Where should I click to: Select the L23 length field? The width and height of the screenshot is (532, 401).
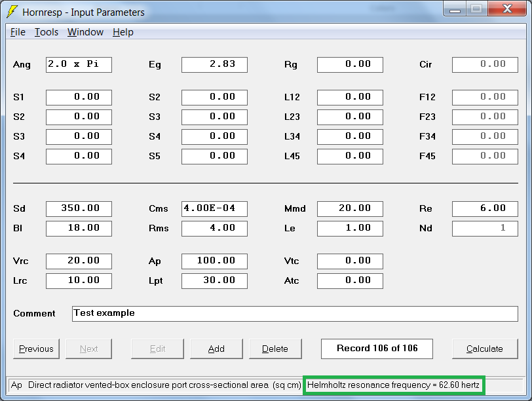(350, 117)
